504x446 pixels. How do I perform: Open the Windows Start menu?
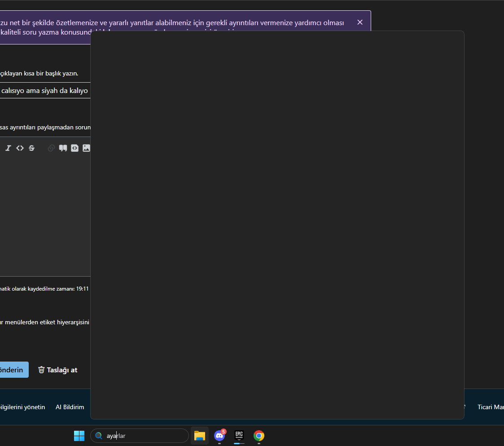79,436
